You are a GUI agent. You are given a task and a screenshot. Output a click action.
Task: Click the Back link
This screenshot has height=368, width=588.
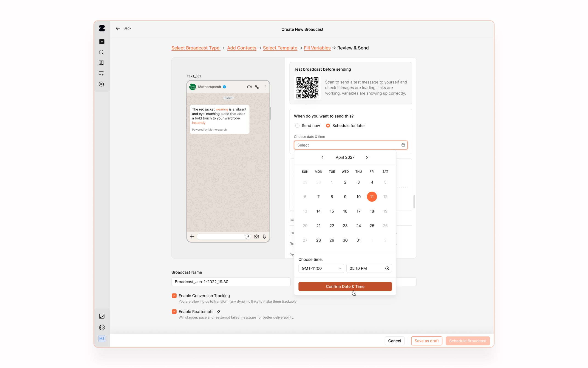127,28
